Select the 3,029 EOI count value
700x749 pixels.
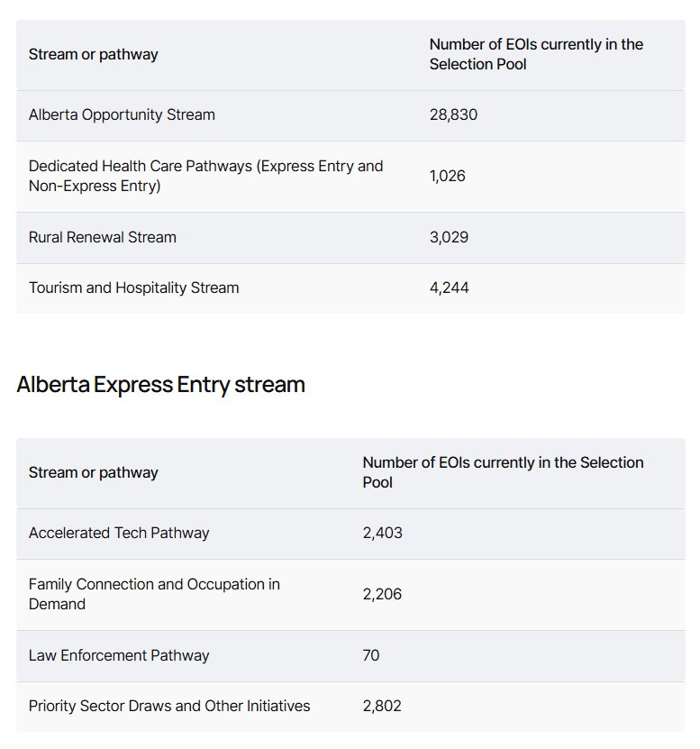(x=449, y=238)
